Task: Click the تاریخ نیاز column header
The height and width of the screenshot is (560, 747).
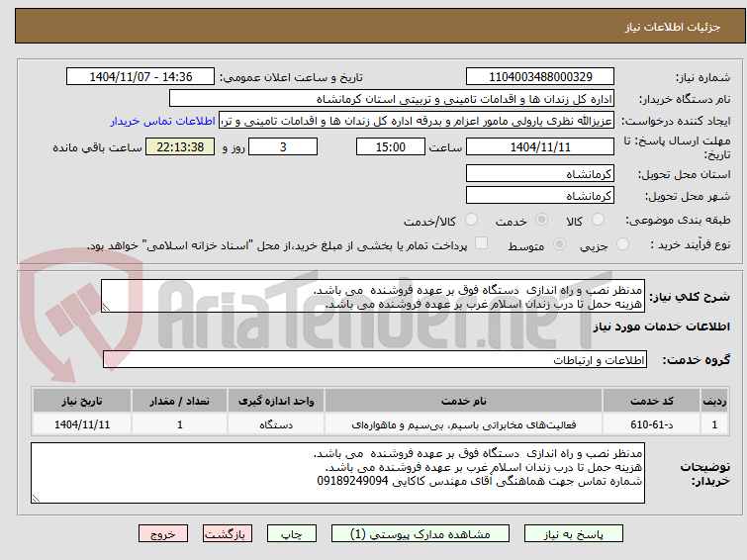Action: pos(82,401)
